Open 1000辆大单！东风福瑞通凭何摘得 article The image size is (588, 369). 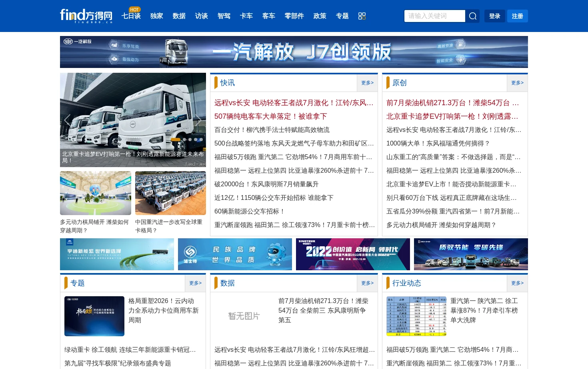click(x=438, y=144)
